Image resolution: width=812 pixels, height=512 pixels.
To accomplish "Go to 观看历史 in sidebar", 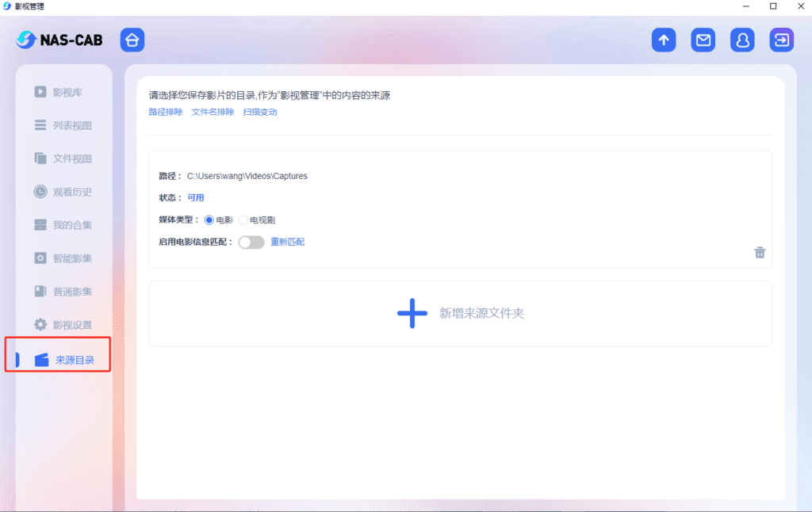I will 71,192.
